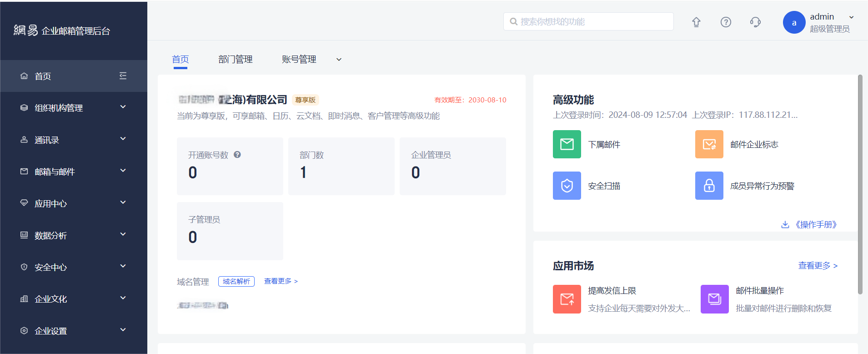Click the 網易 logo in sidebar header

pyautogui.click(x=26, y=30)
